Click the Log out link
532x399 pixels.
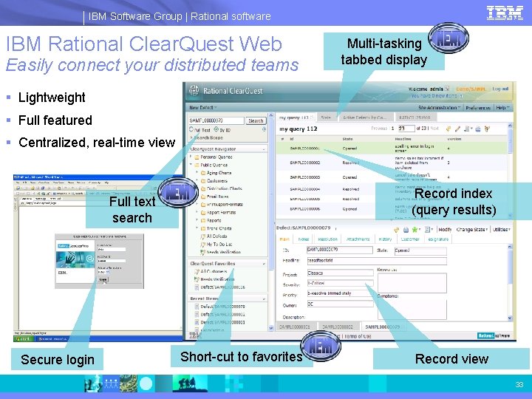coord(500,89)
